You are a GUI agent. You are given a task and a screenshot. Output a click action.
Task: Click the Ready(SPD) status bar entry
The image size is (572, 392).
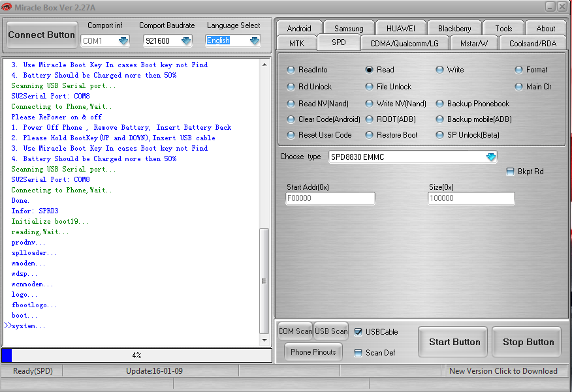33,371
